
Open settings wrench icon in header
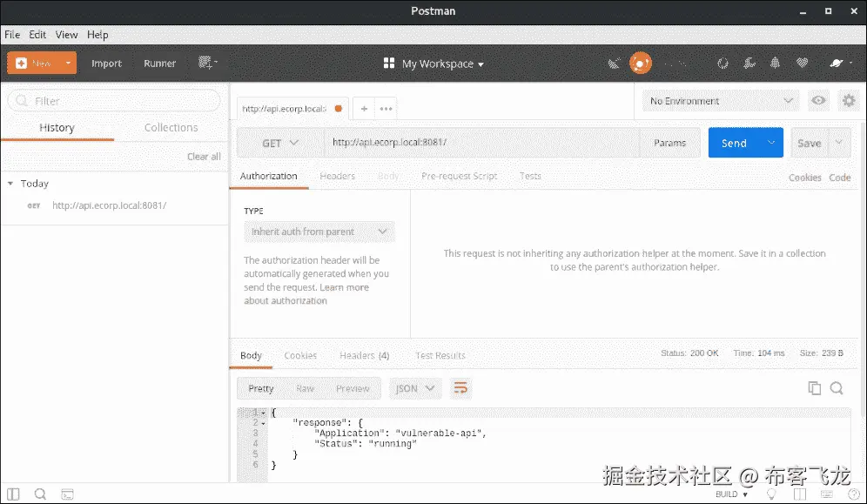click(x=749, y=64)
